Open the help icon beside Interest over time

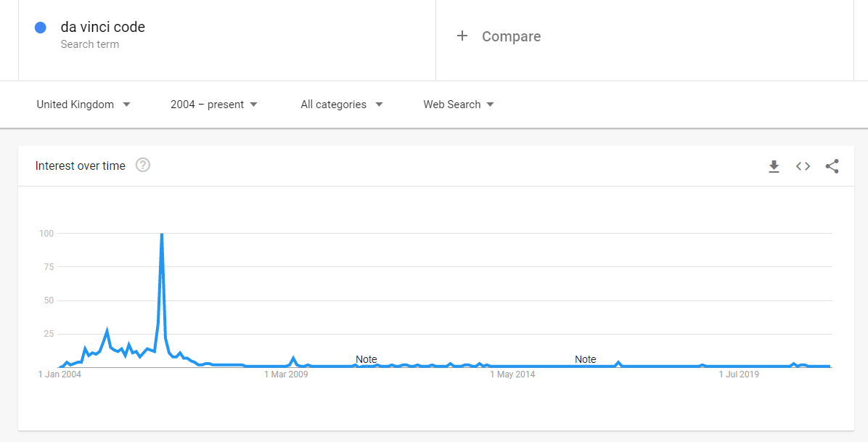[x=143, y=165]
